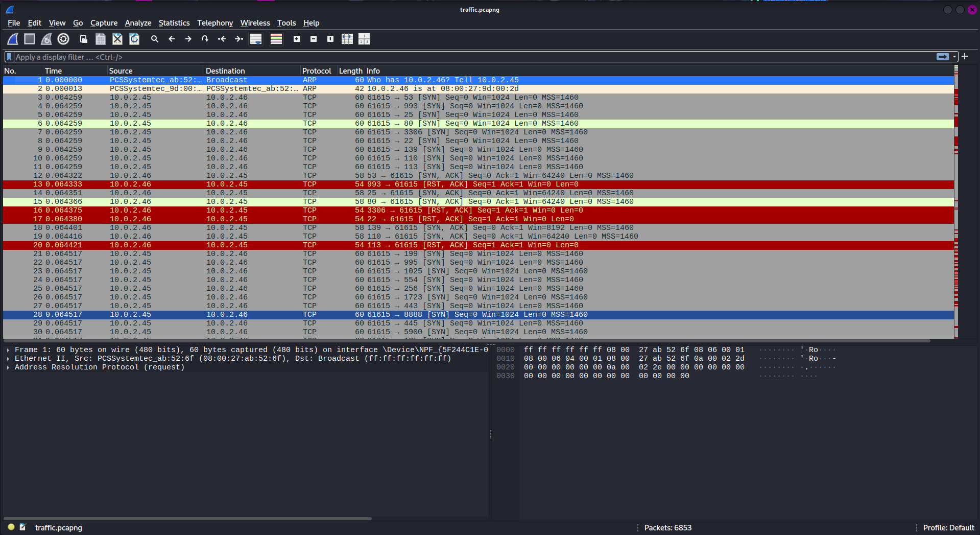980x535 pixels.
Task: Toggle packet list colorization rules button
Action: click(276, 39)
